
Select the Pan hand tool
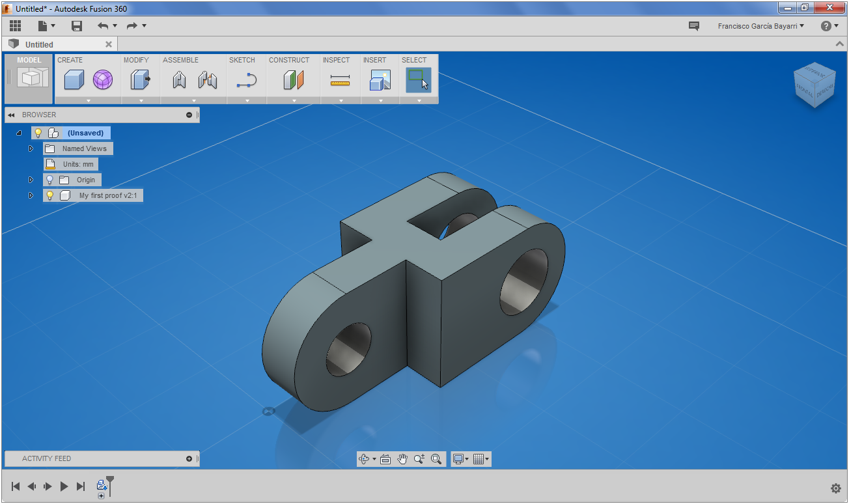pos(402,459)
